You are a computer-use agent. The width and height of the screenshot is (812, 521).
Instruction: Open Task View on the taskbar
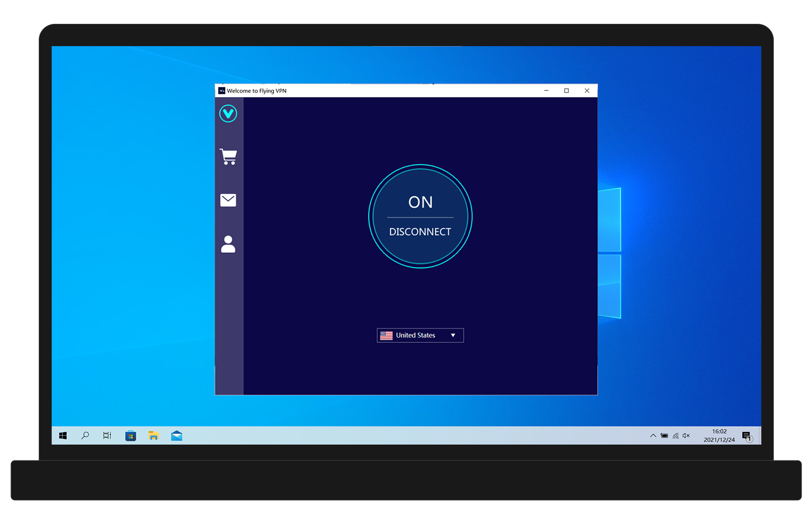click(x=107, y=436)
